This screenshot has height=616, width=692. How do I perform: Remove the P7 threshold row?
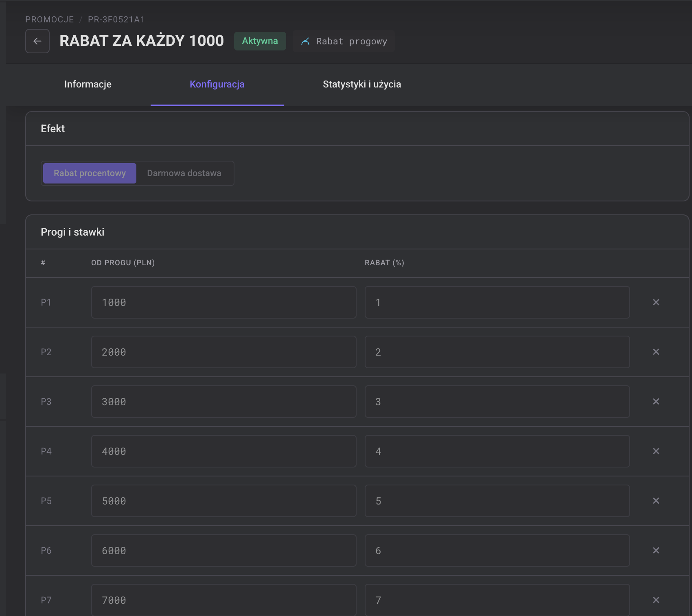656,600
